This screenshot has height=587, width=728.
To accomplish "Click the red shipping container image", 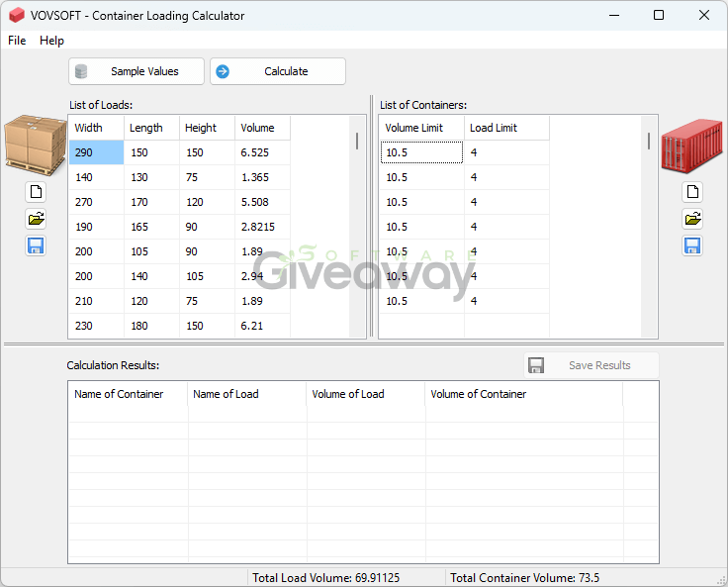I will click(691, 146).
